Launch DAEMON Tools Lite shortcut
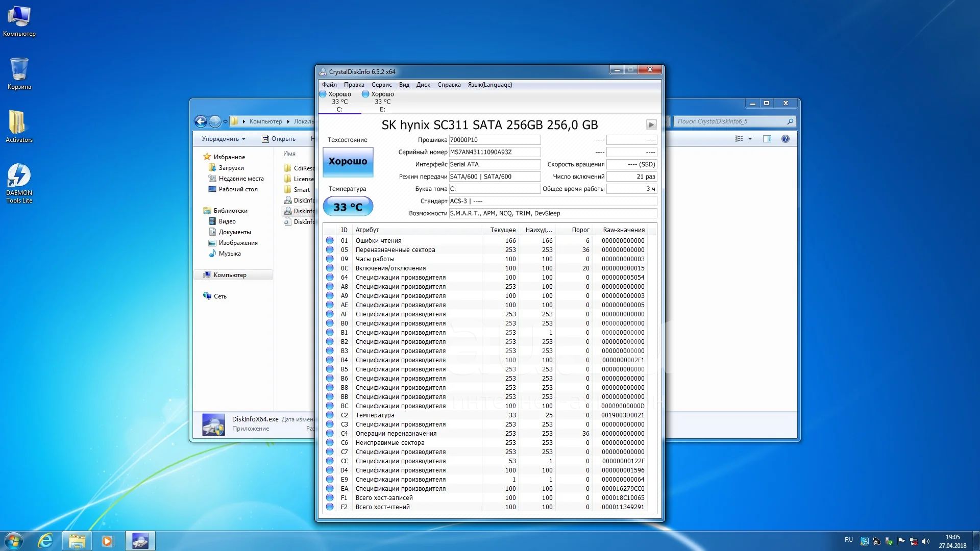Screen dimensions: 980x551 point(19,183)
